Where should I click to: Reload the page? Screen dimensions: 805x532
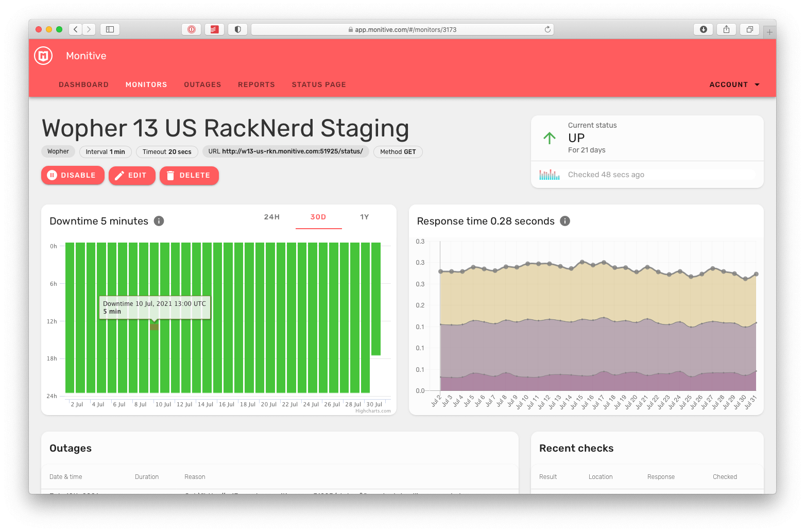[x=547, y=29]
